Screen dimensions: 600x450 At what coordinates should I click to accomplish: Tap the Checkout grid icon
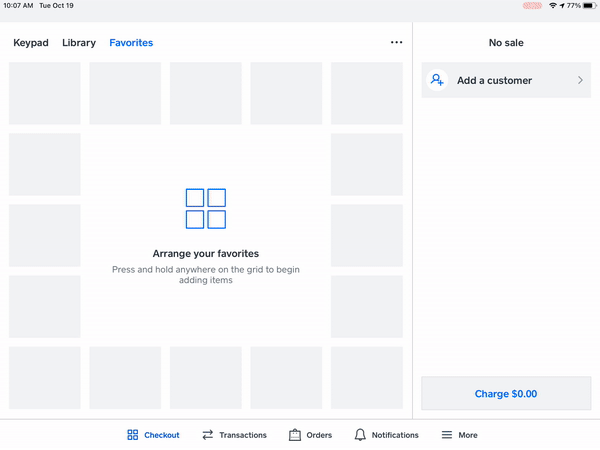[x=132, y=435]
